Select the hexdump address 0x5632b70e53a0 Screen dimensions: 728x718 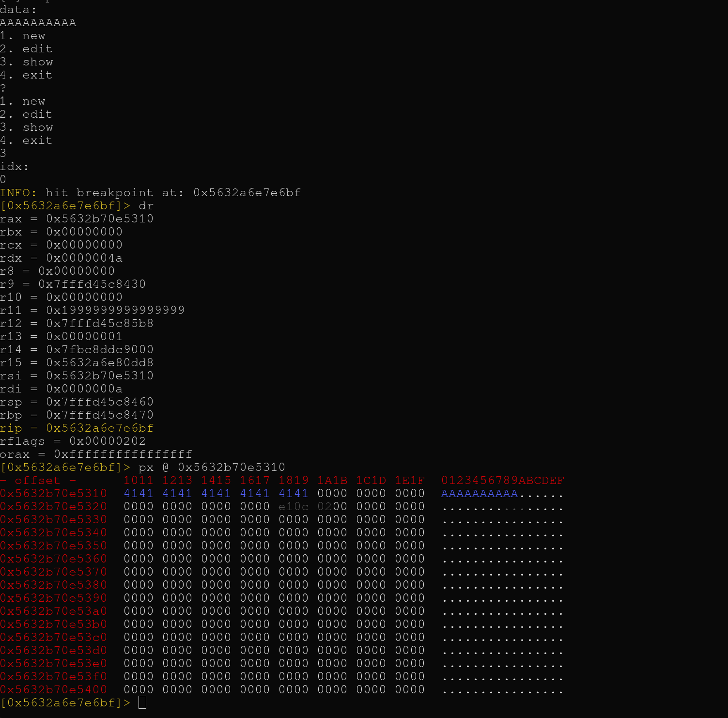[53, 611]
